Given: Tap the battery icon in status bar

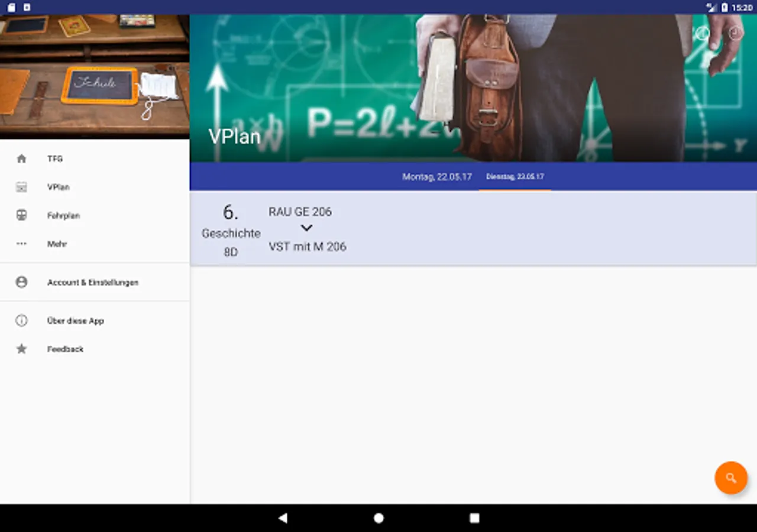Looking at the screenshot, I should (x=724, y=8).
